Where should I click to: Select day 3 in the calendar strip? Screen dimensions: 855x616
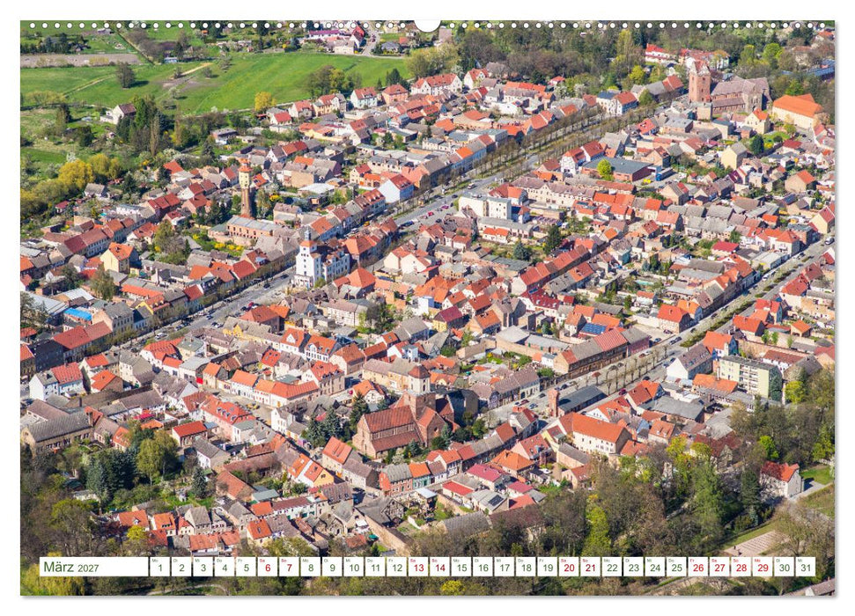pyautogui.click(x=203, y=567)
